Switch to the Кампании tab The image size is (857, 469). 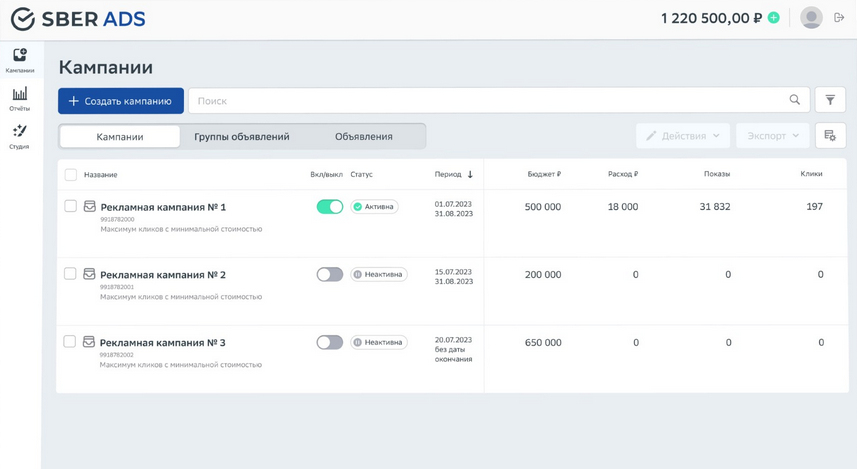point(120,137)
